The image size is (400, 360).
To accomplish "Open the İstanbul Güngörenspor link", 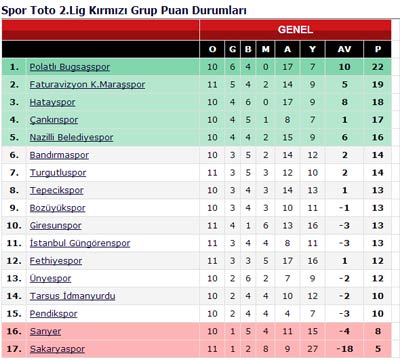I will [80, 243].
